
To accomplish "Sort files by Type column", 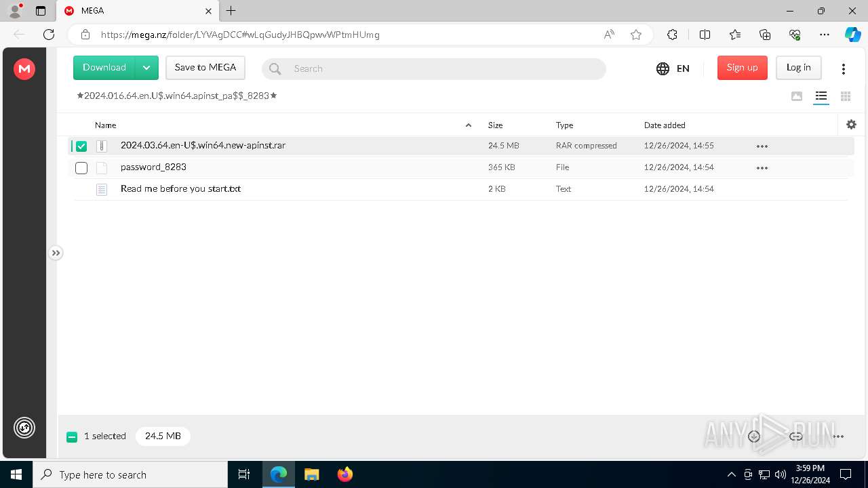I will point(565,125).
